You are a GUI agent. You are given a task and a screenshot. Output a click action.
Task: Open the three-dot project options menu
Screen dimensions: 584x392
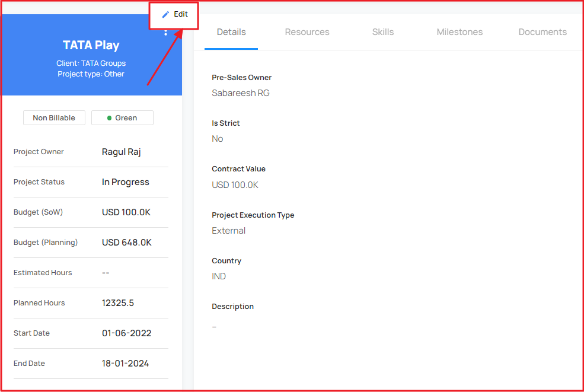click(x=166, y=33)
